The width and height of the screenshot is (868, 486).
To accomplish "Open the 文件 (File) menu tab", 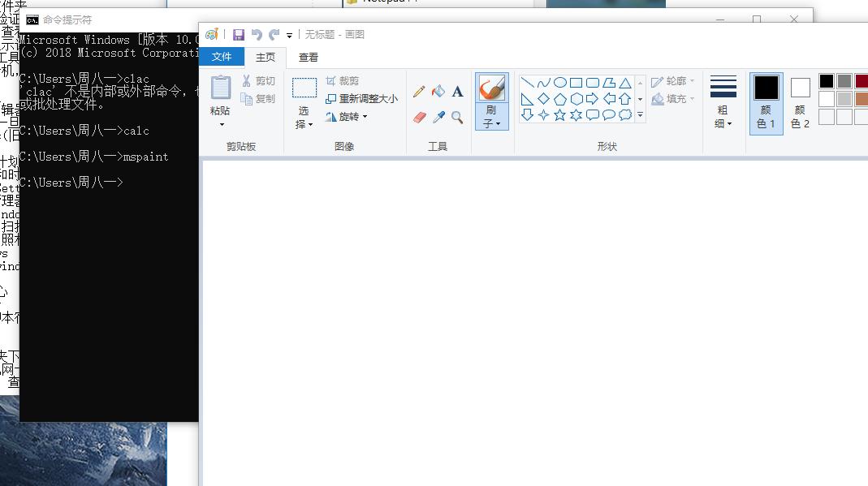I will tap(222, 57).
